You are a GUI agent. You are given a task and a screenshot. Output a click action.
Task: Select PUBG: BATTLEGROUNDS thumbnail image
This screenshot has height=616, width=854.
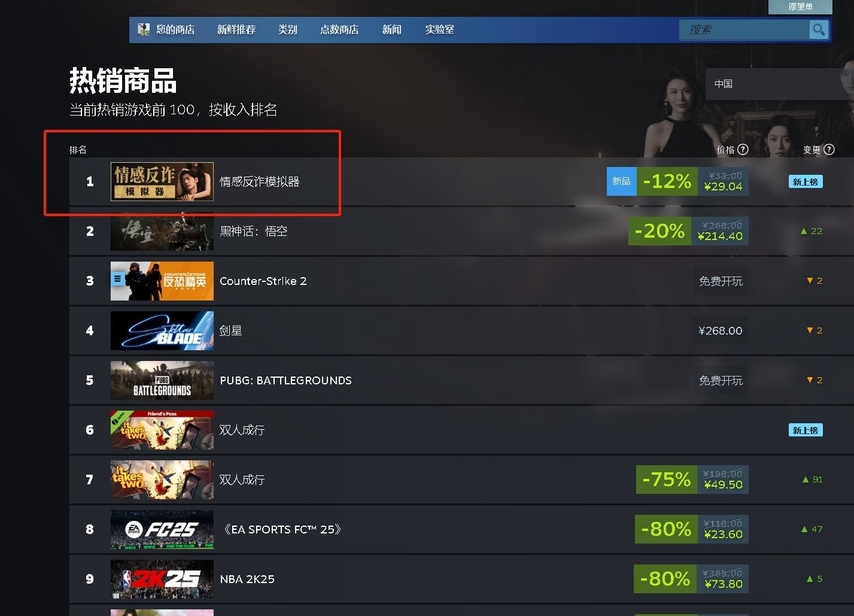[162, 380]
